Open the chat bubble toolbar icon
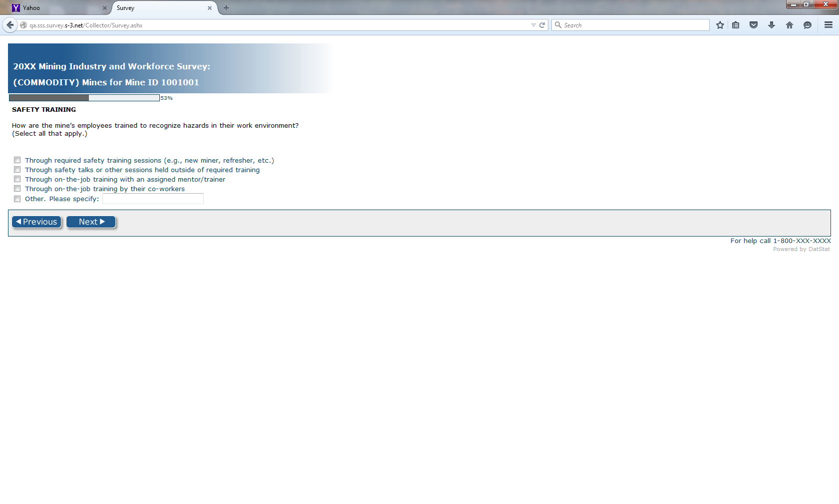The height and width of the screenshot is (504, 839). [808, 25]
